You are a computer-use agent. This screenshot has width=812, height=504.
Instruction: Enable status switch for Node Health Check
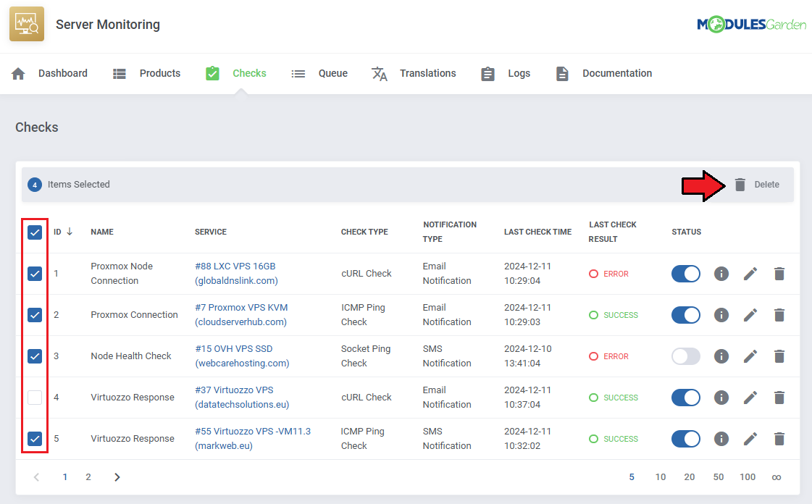click(x=686, y=356)
